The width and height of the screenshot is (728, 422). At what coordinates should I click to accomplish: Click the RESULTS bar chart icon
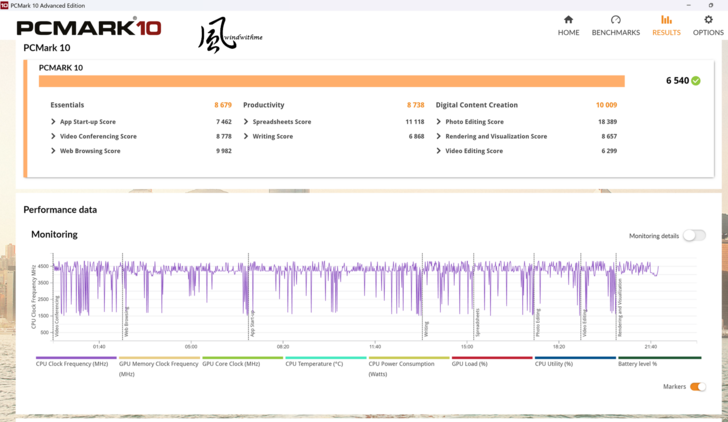click(x=666, y=20)
